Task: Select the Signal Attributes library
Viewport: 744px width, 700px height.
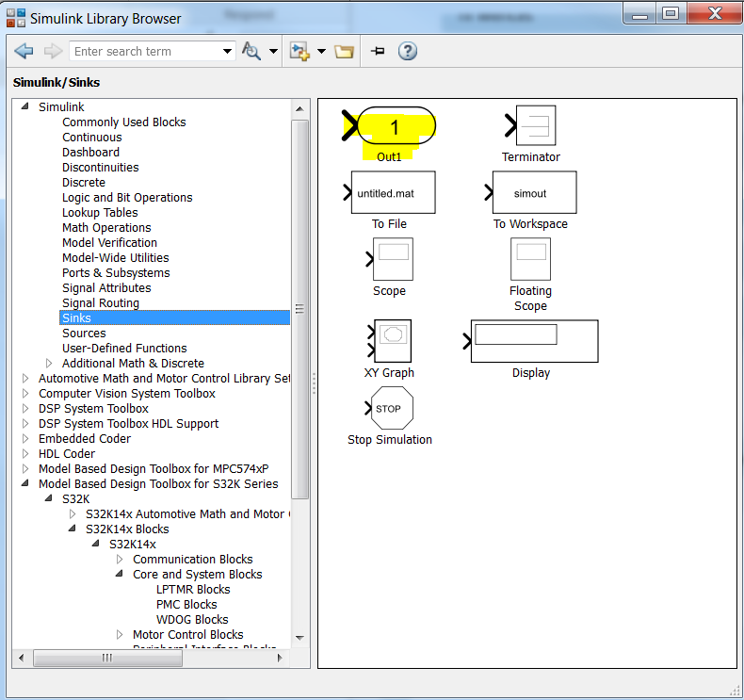Action: (106, 288)
